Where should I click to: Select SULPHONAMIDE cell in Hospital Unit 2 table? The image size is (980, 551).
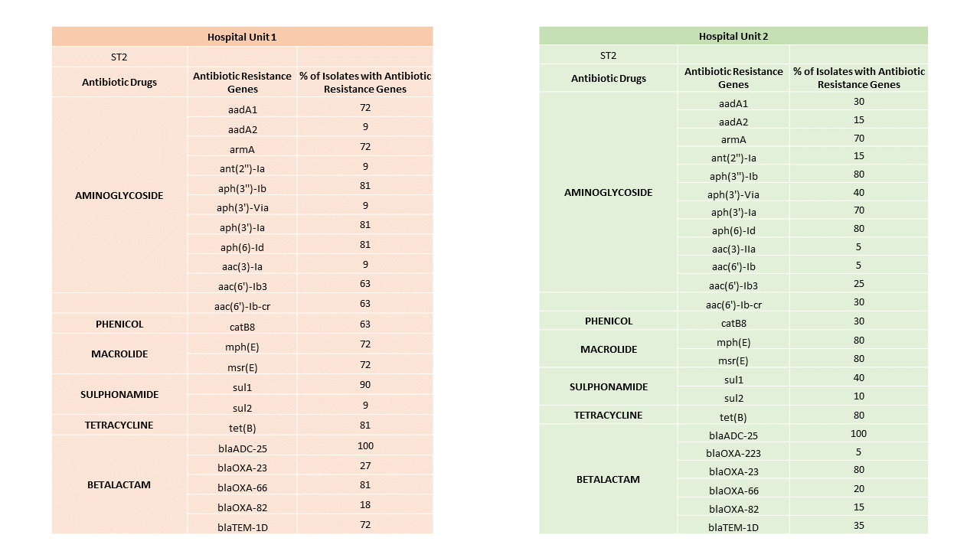point(608,386)
